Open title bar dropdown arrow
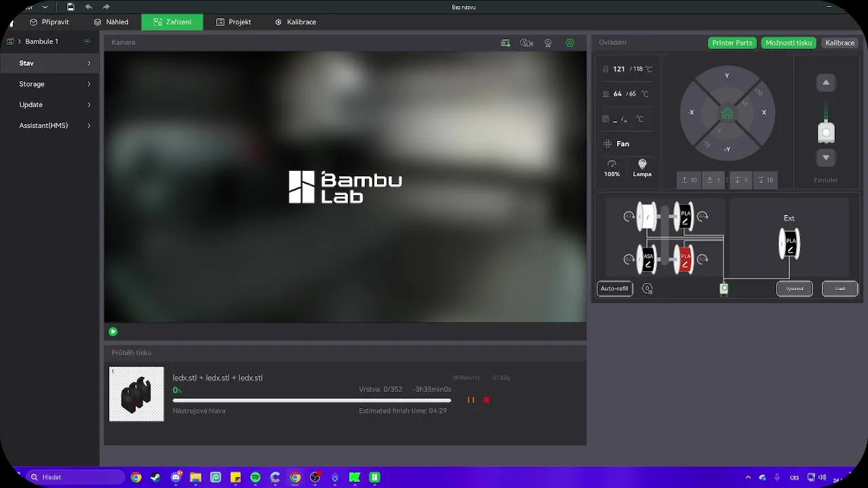This screenshot has width=868, height=488. pyautogui.click(x=45, y=7)
